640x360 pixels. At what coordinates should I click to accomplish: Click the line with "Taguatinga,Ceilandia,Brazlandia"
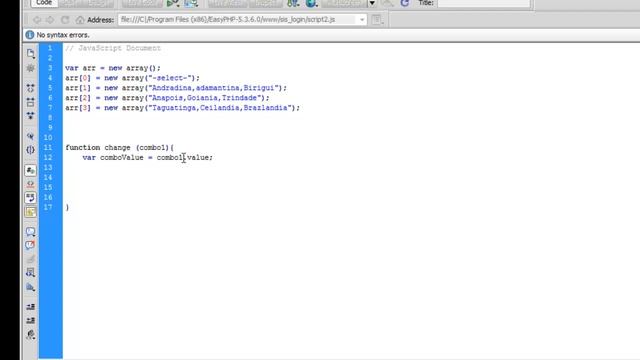pyautogui.click(x=182, y=108)
